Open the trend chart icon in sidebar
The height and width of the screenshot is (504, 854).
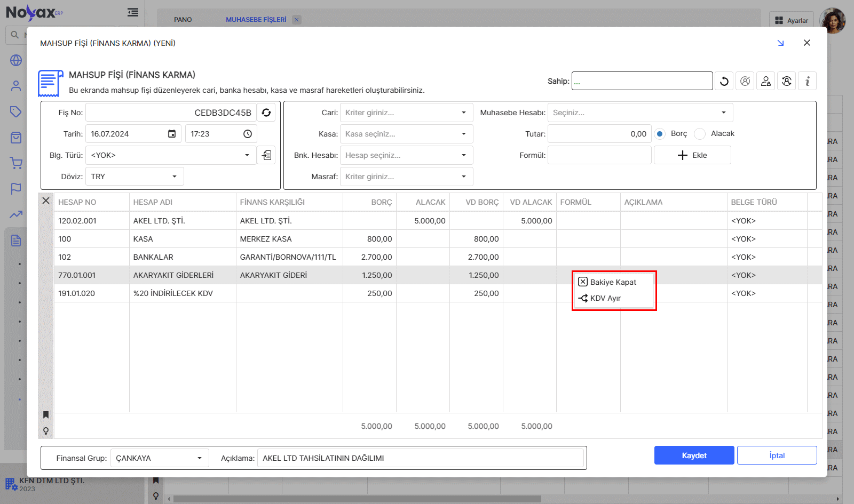click(x=16, y=214)
